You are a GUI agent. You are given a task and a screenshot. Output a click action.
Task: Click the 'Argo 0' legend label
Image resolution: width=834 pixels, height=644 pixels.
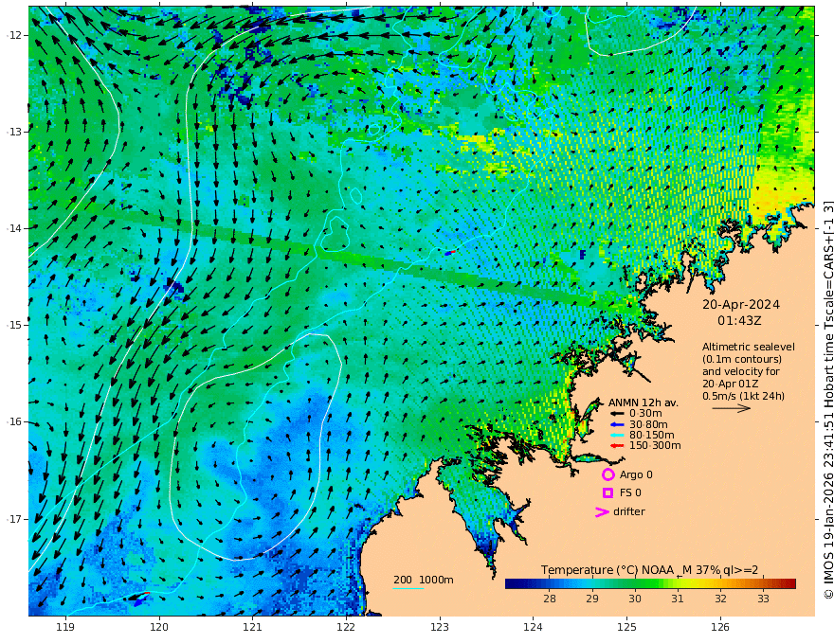tap(636, 474)
